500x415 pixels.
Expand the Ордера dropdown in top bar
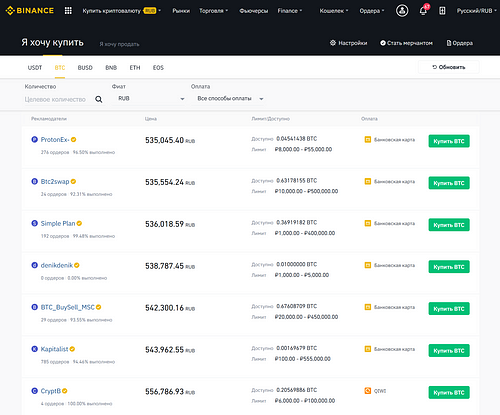pyautogui.click(x=372, y=11)
